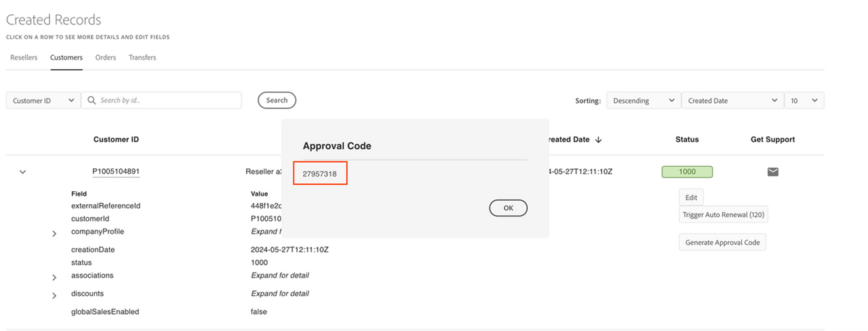Click the magnifier icon in search field
The image size is (868, 331).
pos(92,100)
